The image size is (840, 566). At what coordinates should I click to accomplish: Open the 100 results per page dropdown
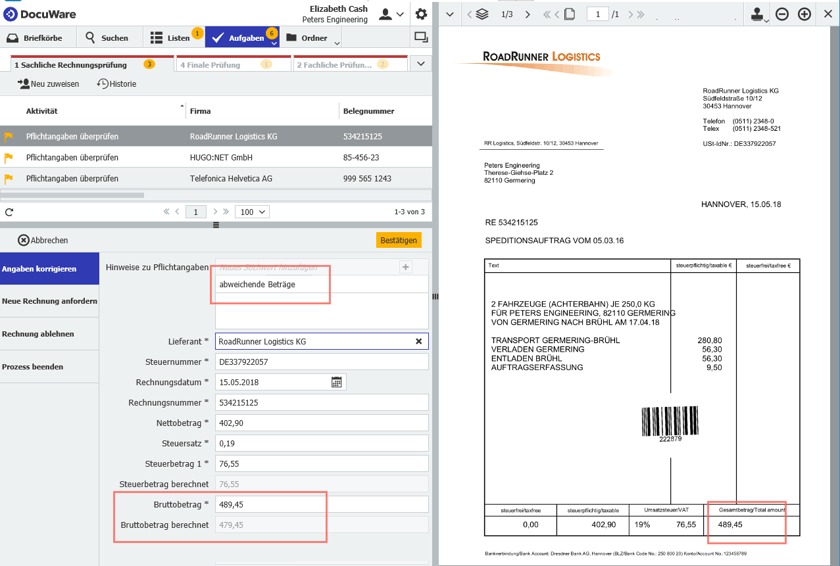point(252,212)
